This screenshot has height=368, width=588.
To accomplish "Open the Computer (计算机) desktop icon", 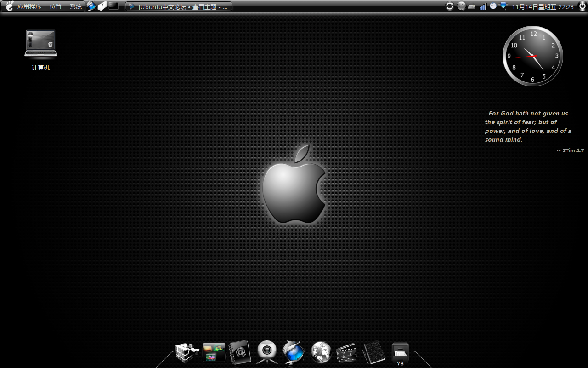I will pyautogui.click(x=40, y=50).
